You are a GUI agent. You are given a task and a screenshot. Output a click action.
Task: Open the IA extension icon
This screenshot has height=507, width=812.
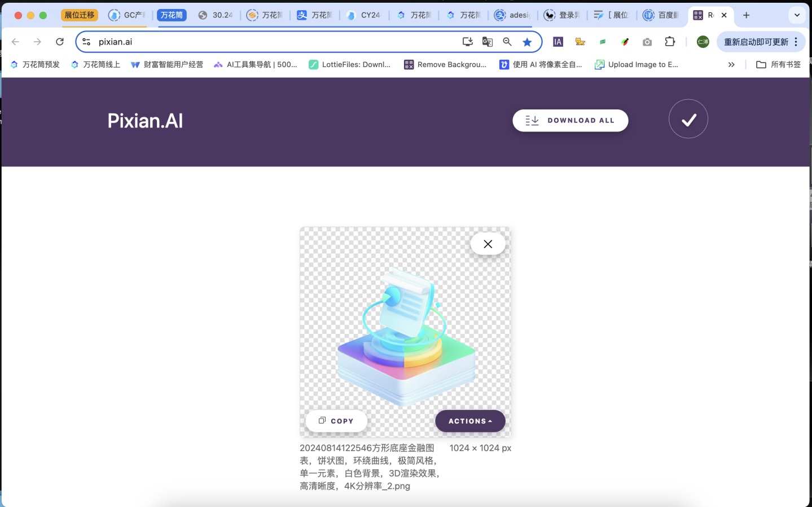(558, 42)
